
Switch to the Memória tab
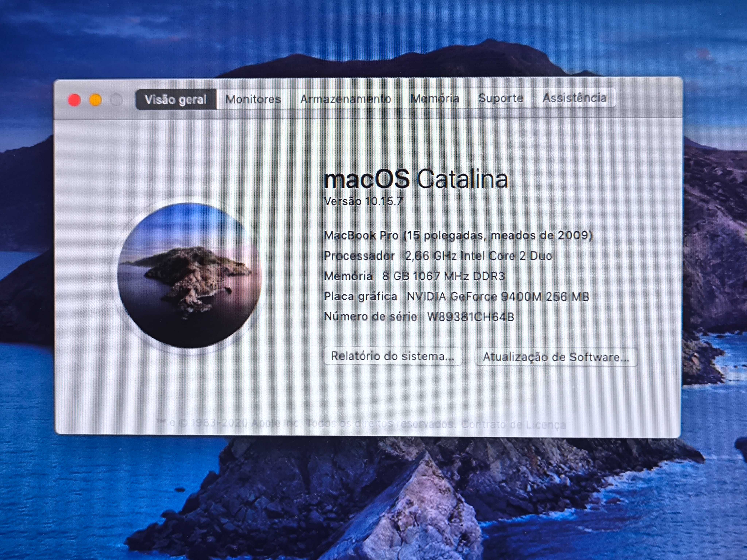point(435,98)
